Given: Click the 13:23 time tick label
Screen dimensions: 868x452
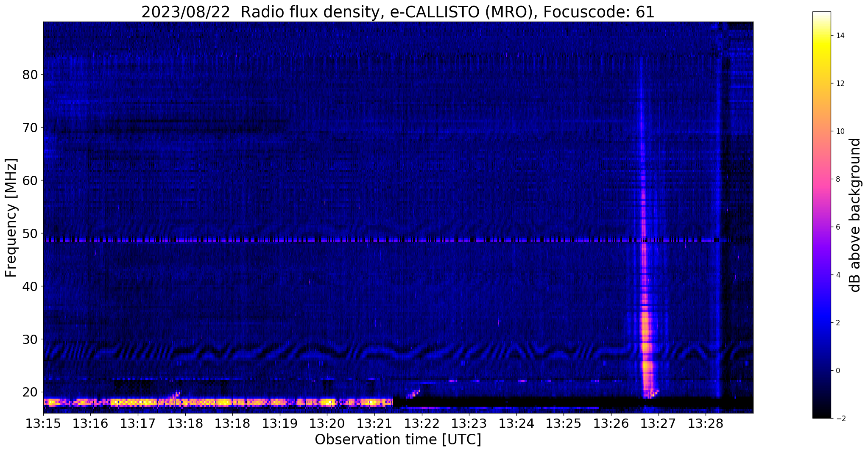Looking at the screenshot, I should [469, 424].
